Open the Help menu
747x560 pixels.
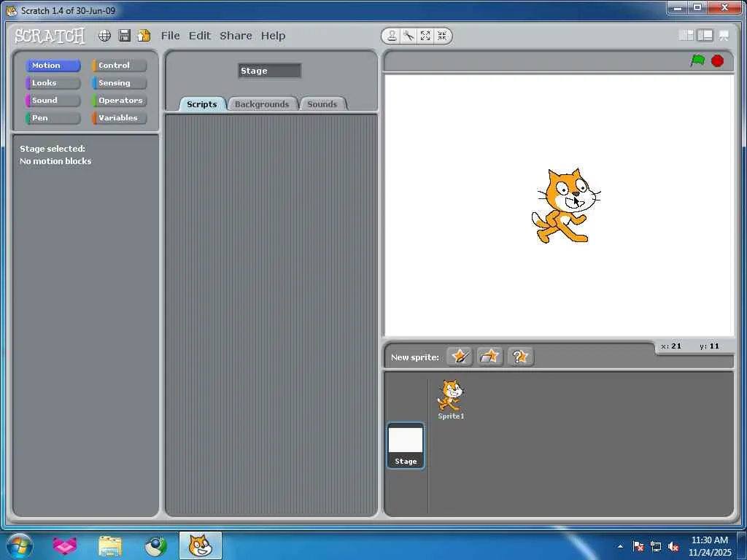coord(273,36)
